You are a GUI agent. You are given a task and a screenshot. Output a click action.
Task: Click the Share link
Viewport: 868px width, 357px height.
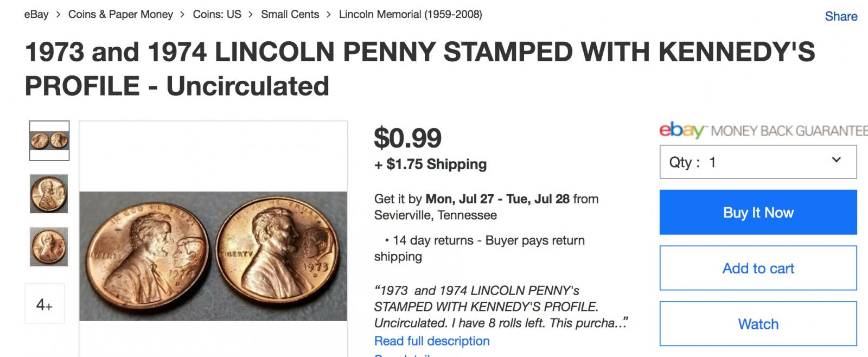click(x=840, y=16)
